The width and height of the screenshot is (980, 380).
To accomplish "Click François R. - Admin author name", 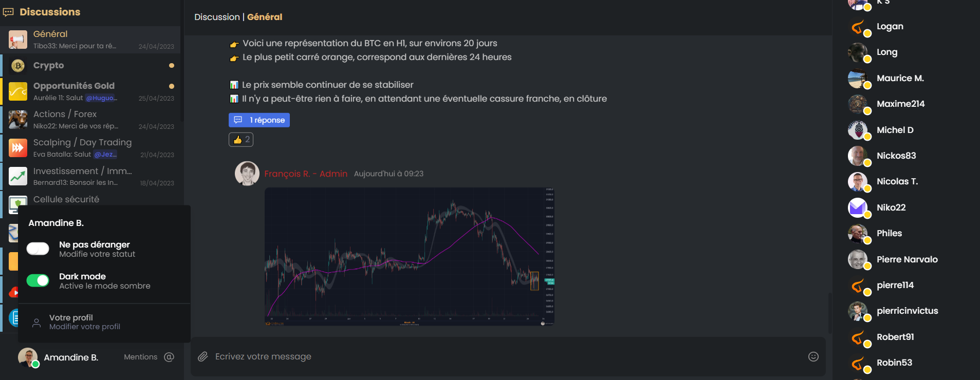I will 306,174.
